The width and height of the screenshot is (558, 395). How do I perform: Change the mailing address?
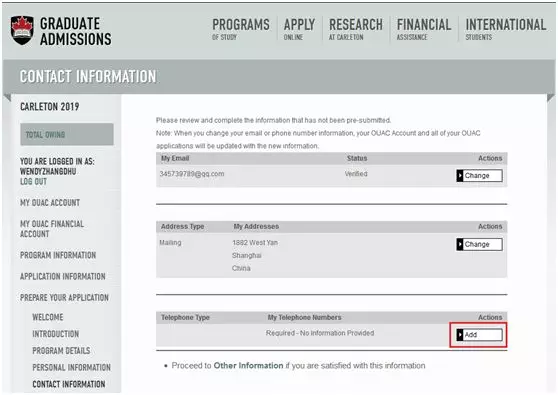pyautogui.click(x=479, y=244)
